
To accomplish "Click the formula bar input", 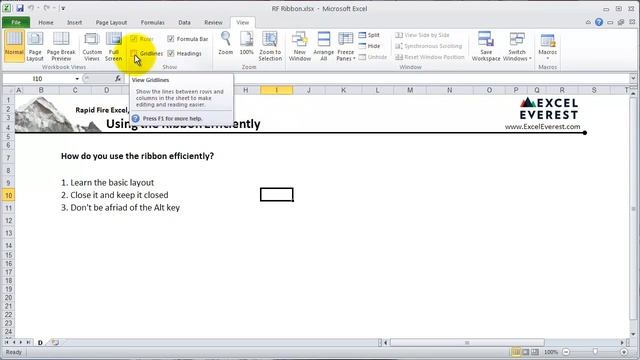I will pyautogui.click(x=376, y=78).
